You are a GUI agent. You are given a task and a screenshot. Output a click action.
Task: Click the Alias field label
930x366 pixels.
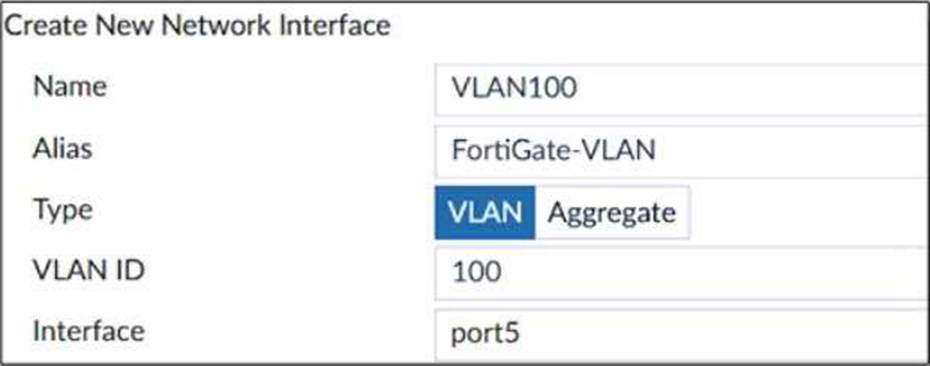click(63, 149)
